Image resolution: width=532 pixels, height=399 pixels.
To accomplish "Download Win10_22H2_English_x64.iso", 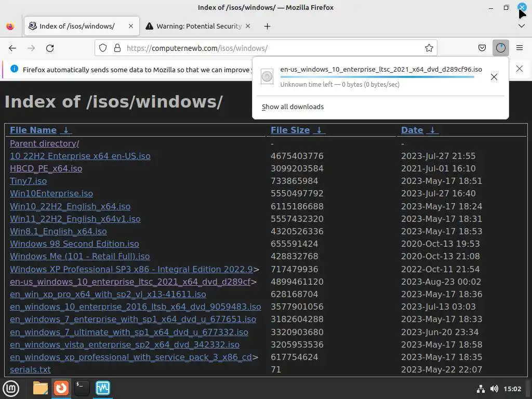I will click(70, 207).
